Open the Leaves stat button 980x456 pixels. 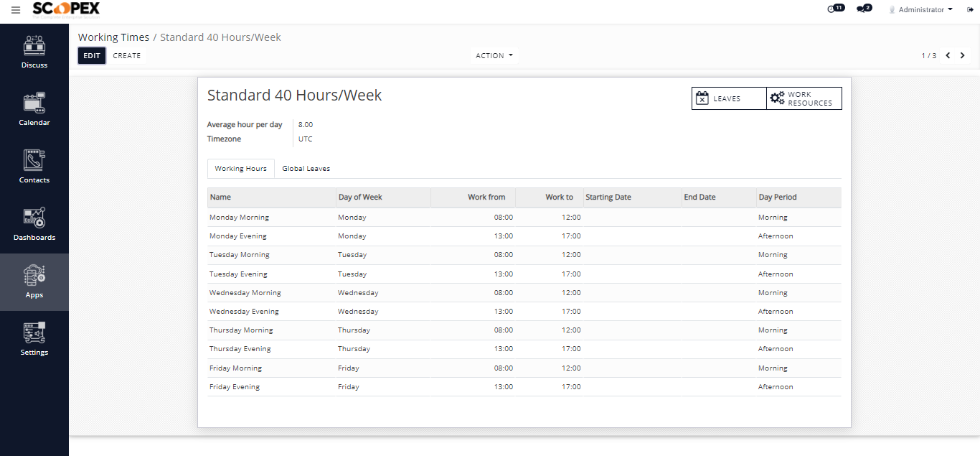(729, 98)
